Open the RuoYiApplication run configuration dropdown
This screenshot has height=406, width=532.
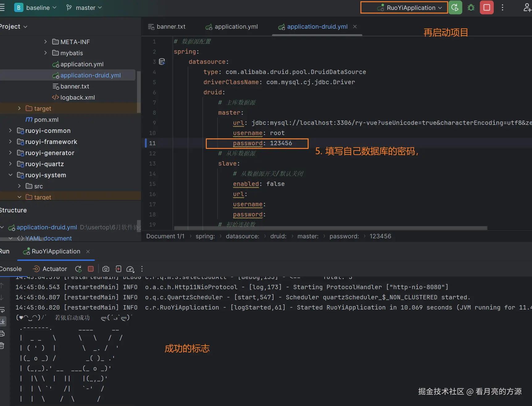coord(404,7)
